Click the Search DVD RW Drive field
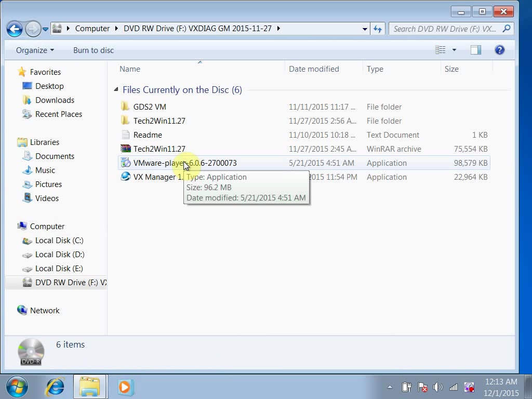This screenshot has height=399, width=532. tap(447, 29)
